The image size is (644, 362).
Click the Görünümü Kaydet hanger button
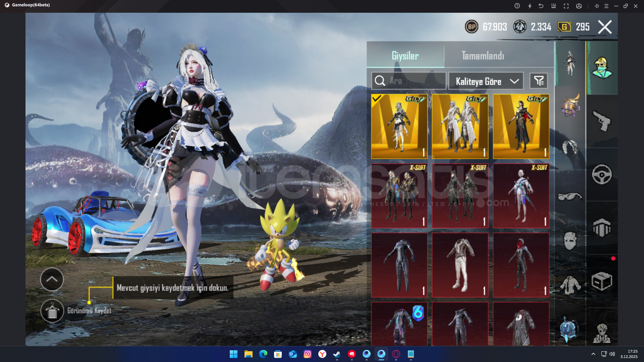point(52,311)
